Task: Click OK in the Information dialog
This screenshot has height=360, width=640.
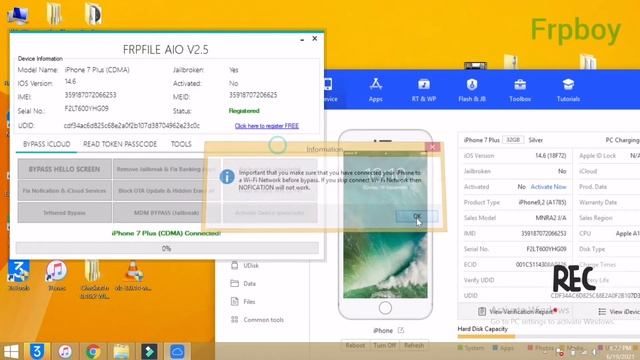Action: (x=417, y=216)
